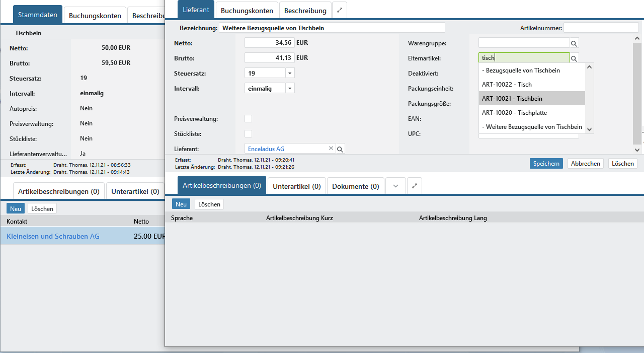Click the search icon next to Warengruppe
This screenshot has width=644, height=353.
click(574, 43)
